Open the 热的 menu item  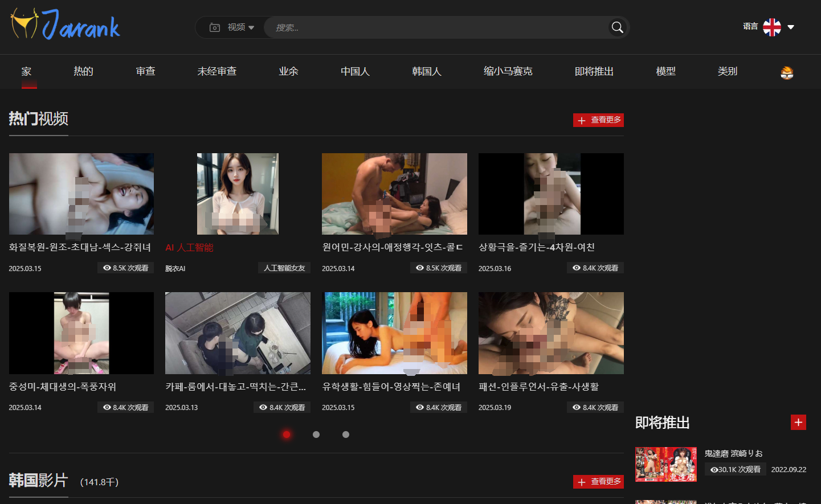point(83,71)
